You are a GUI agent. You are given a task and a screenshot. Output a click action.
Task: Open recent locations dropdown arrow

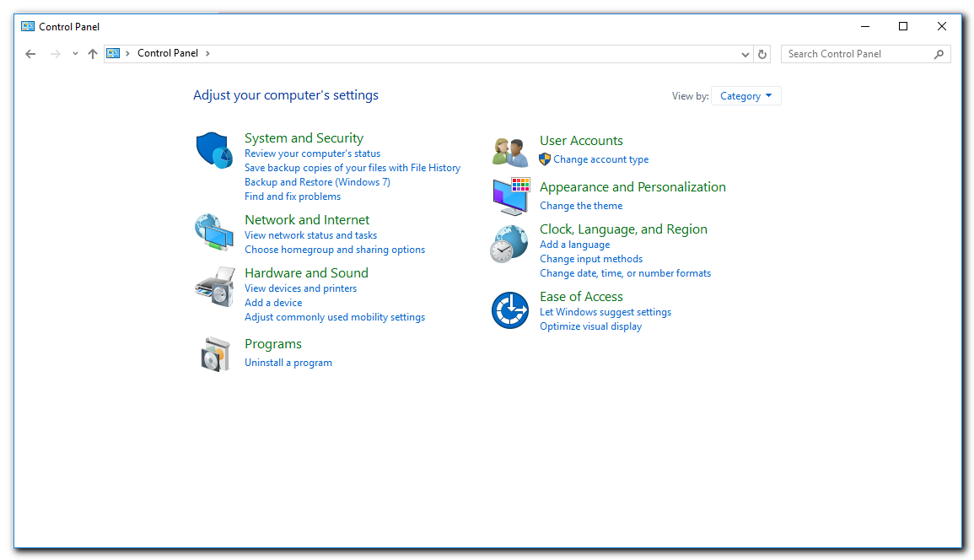tap(75, 54)
